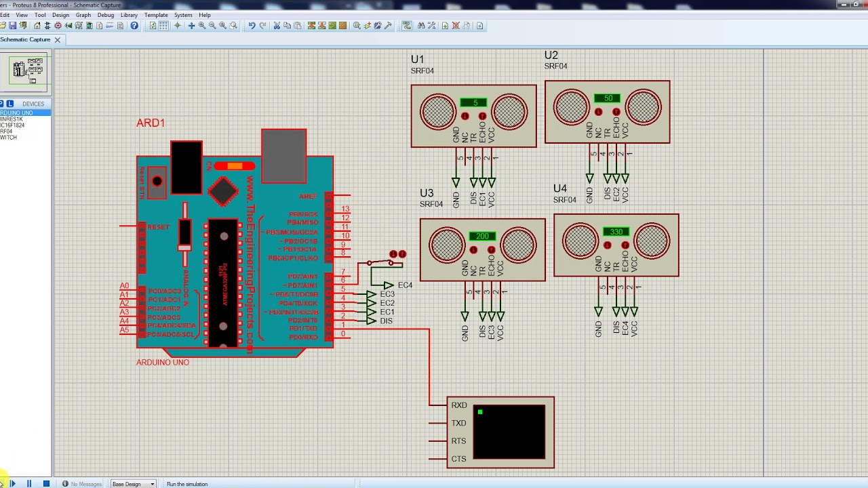The width and height of the screenshot is (868, 488).
Task: Click the U1 SRF04 sensor value 5
Action: pos(473,102)
